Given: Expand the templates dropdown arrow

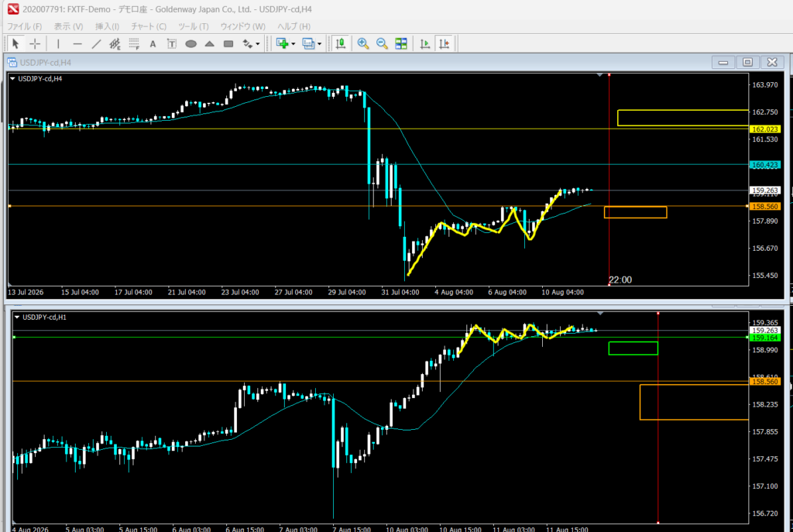Looking at the screenshot, I should click(x=320, y=44).
